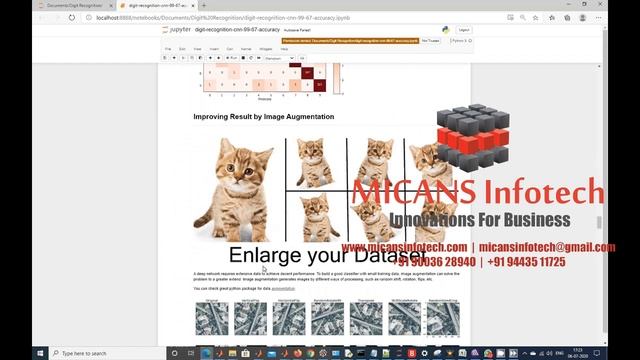Open the notification center icon

(597, 353)
